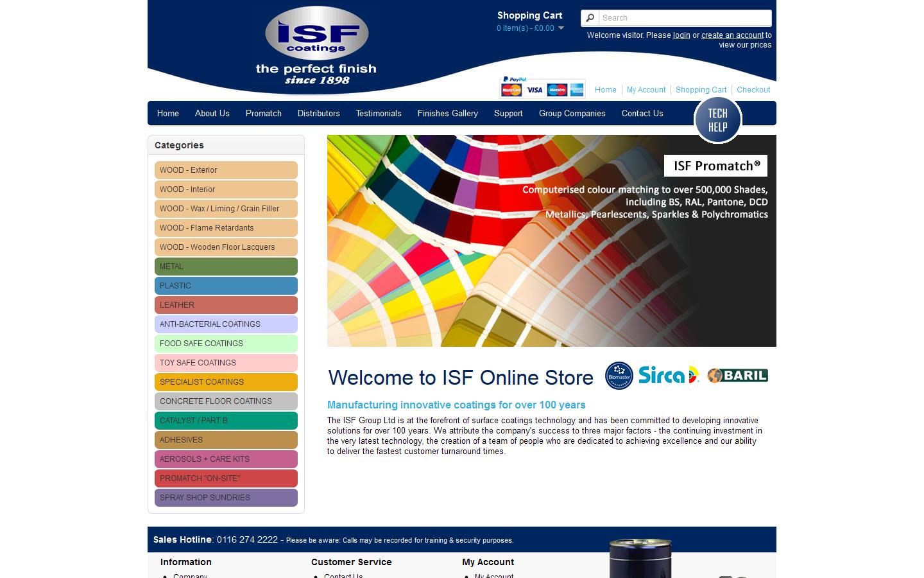Viewport: 924px width, 578px height.
Task: Click the login link
Action: click(x=681, y=35)
